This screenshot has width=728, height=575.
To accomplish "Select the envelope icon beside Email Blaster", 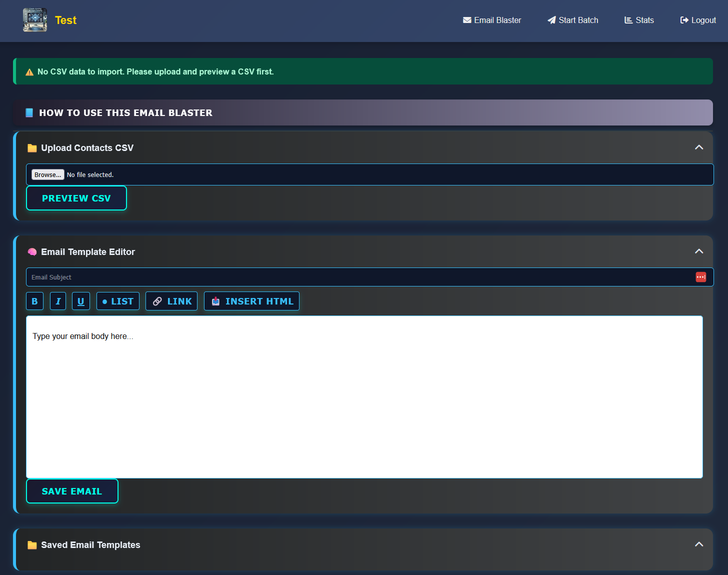I will tap(466, 20).
